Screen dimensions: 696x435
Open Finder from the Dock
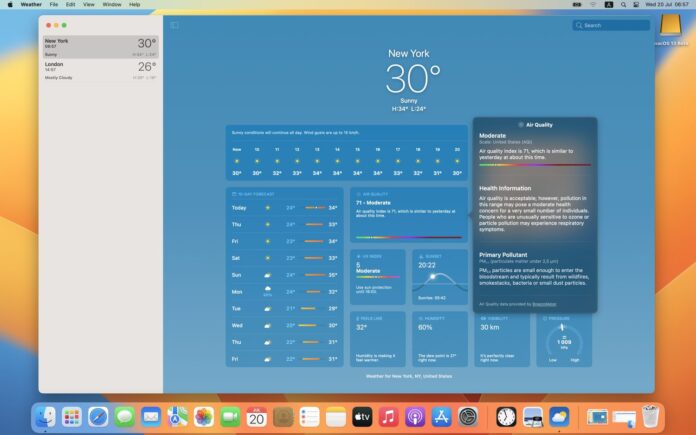pyautogui.click(x=45, y=417)
